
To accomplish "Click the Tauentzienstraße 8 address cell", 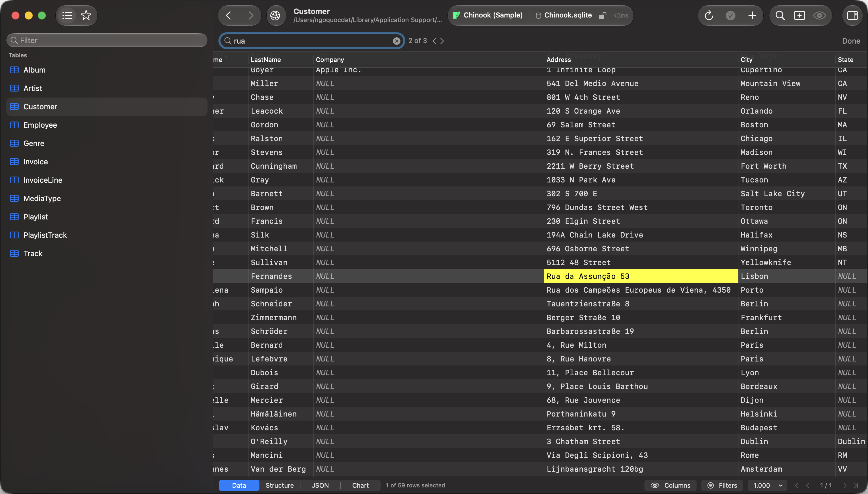I will 641,304.
